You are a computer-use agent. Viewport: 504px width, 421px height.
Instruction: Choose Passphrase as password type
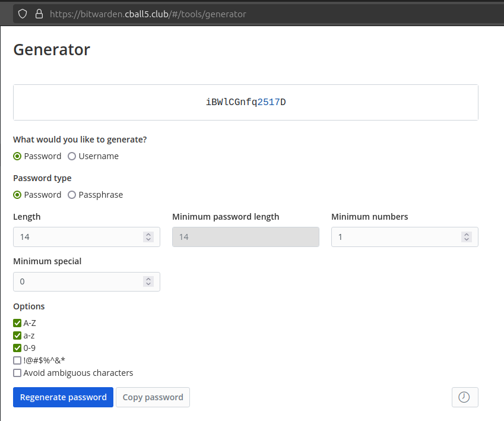72,195
